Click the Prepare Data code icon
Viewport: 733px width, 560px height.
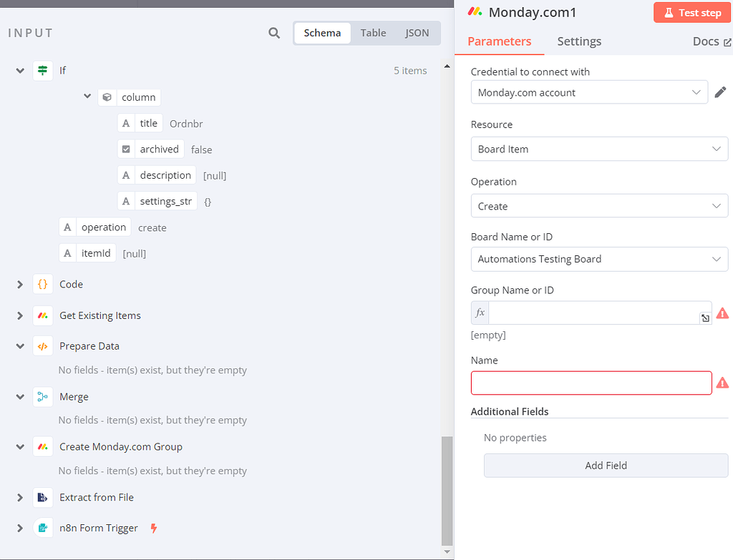point(42,345)
